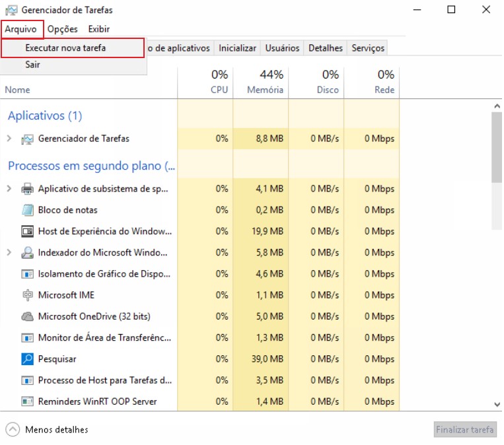Select the Bloco de notas process name
This screenshot has height=445, width=504.
[x=67, y=210]
